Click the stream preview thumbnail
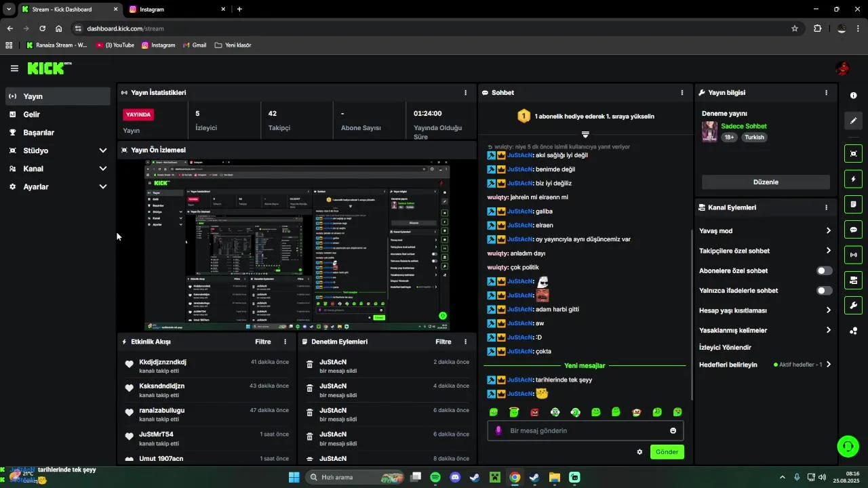The image size is (868, 488). point(297,245)
